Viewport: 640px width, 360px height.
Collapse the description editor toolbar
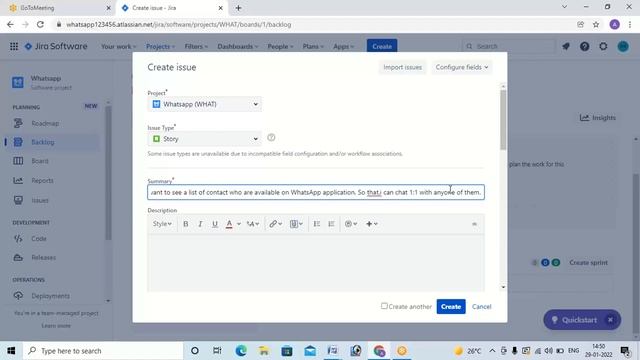(474, 224)
